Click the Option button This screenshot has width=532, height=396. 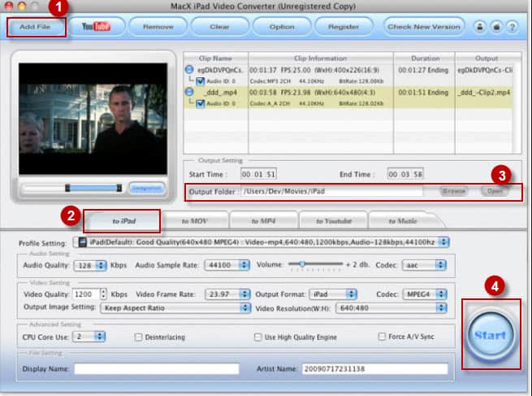282,27
